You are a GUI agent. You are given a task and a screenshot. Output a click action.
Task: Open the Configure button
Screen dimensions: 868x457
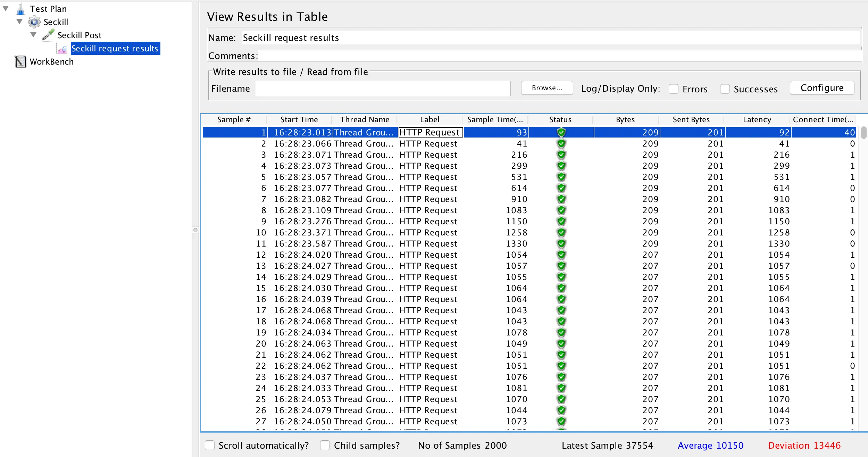point(822,88)
